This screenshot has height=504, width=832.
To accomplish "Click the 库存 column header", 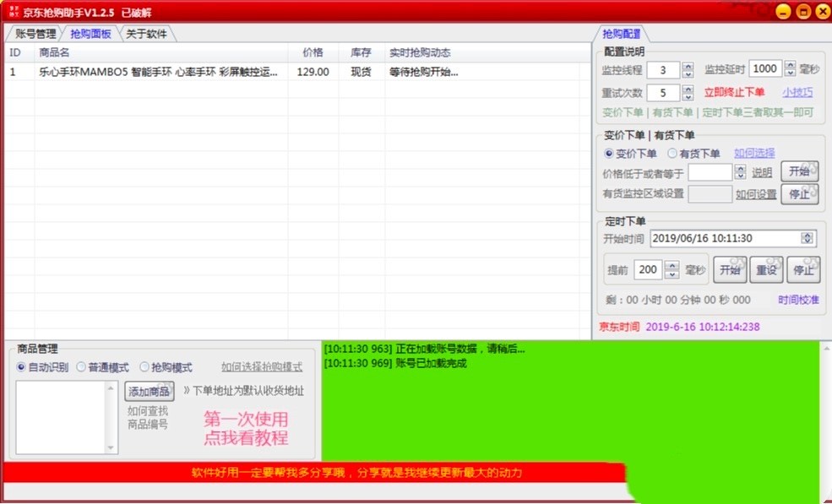I will tap(362, 52).
